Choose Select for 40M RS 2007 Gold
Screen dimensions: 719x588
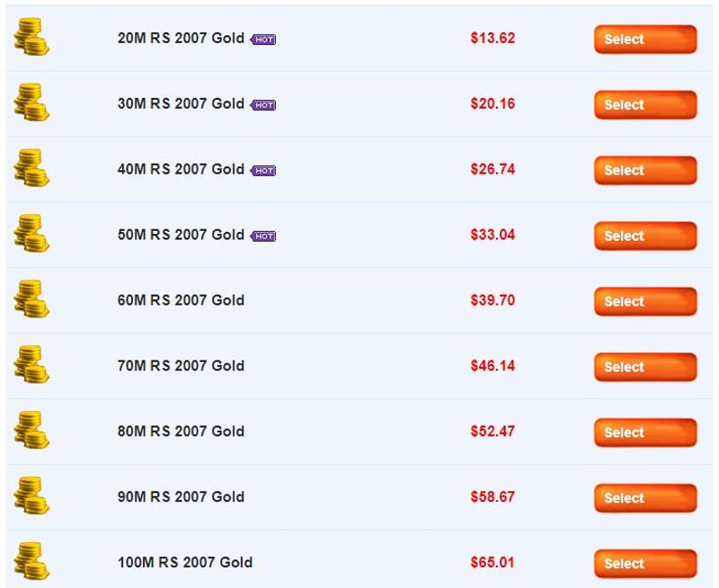tap(645, 171)
